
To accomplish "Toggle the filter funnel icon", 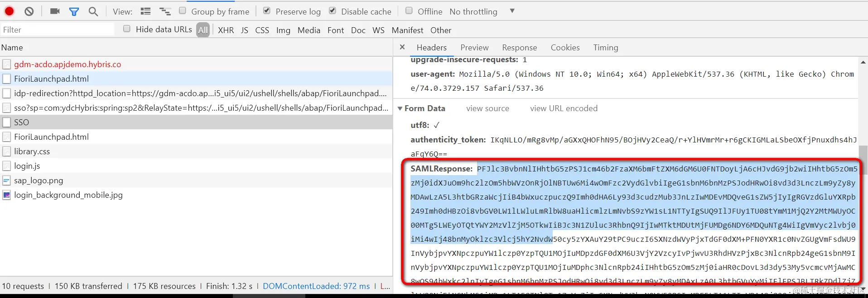I will click(x=74, y=11).
